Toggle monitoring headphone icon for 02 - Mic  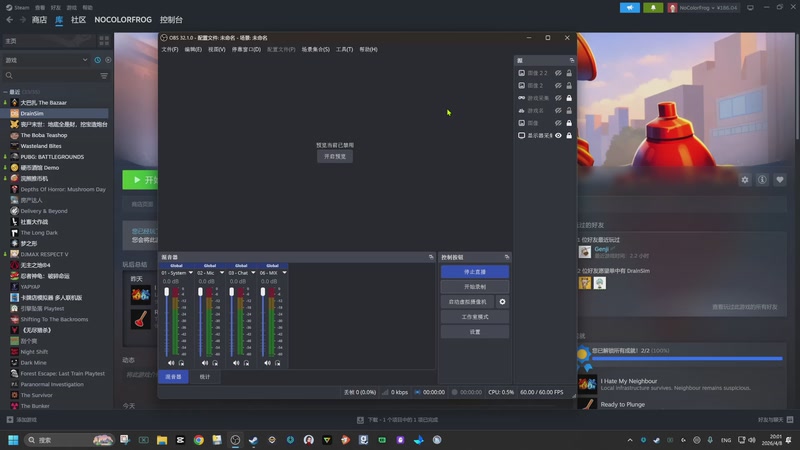click(215, 363)
